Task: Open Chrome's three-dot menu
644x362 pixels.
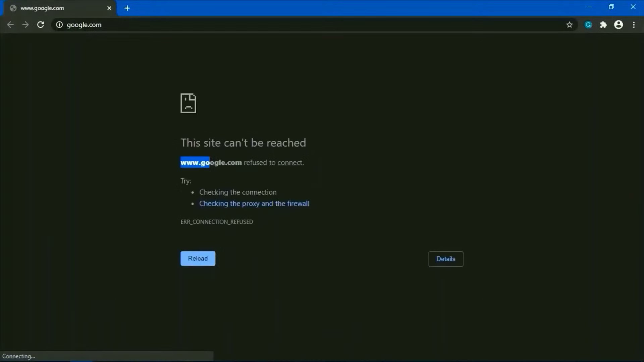Action: pos(634,25)
